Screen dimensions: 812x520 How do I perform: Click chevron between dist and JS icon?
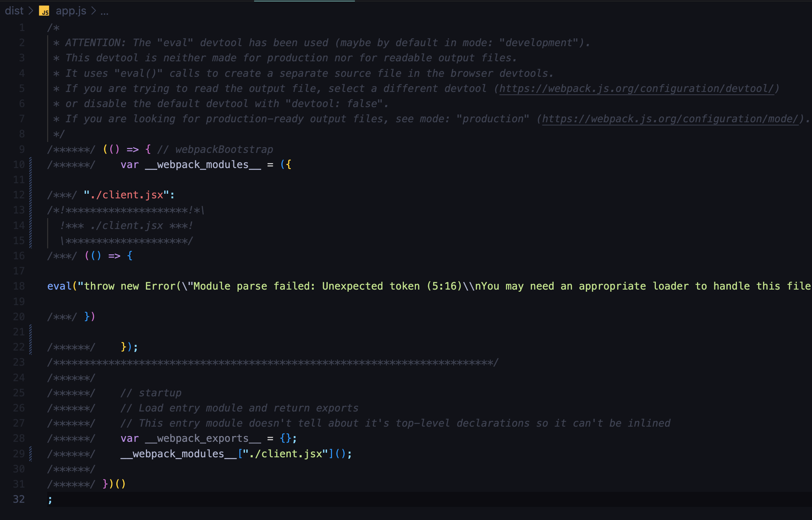(31, 11)
